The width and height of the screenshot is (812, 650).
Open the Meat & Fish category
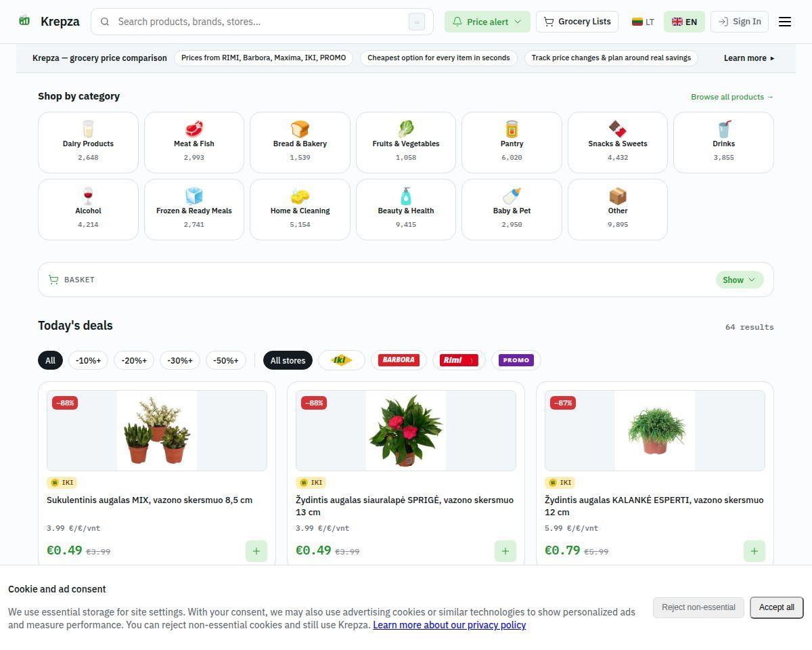point(194,142)
